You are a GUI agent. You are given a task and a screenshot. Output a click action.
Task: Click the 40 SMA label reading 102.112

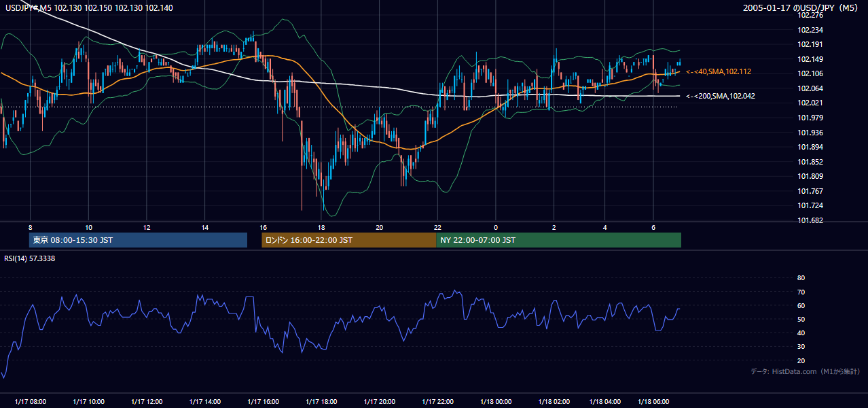tap(719, 71)
